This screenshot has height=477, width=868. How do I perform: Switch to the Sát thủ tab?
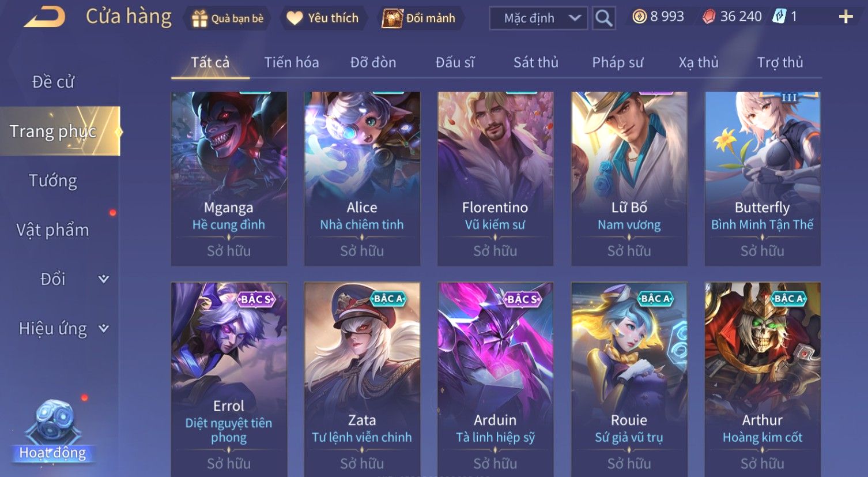536,62
